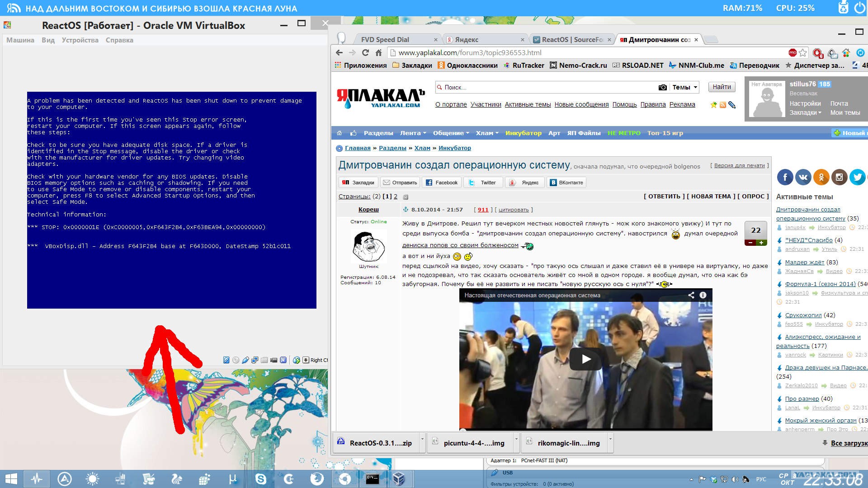Click Все загрузки link in download bar
The image size is (868, 488).
849,443
